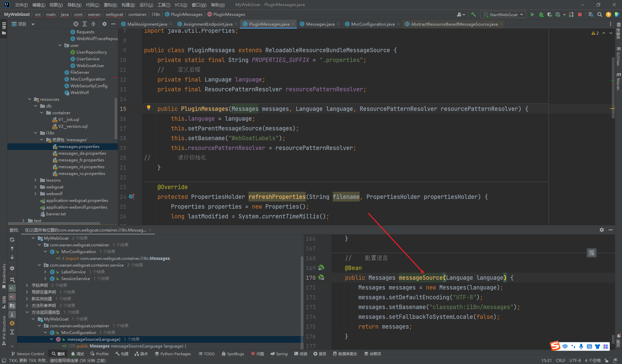Run with coverage using the shield icon
The width and height of the screenshot is (622, 364).
coord(550,14)
